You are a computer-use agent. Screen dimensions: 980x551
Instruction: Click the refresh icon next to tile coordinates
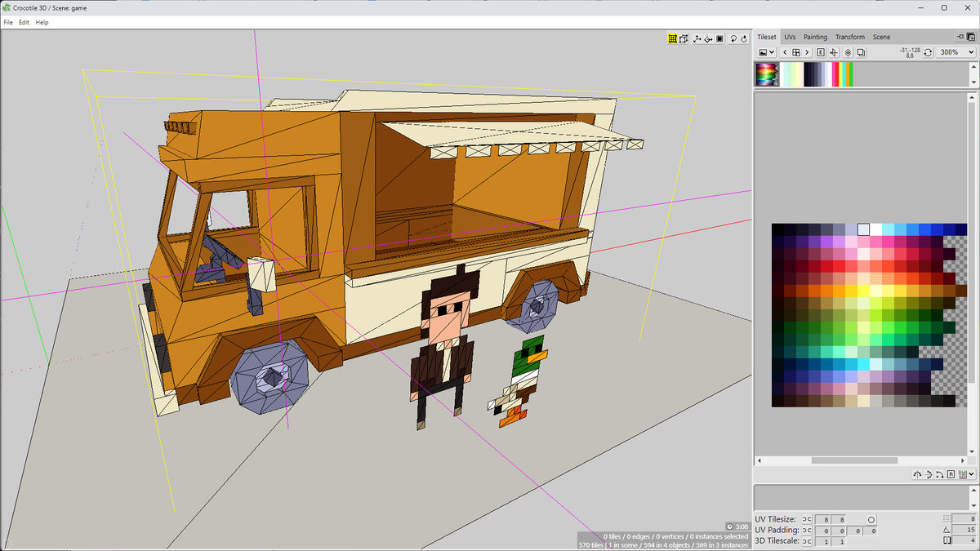click(x=927, y=51)
